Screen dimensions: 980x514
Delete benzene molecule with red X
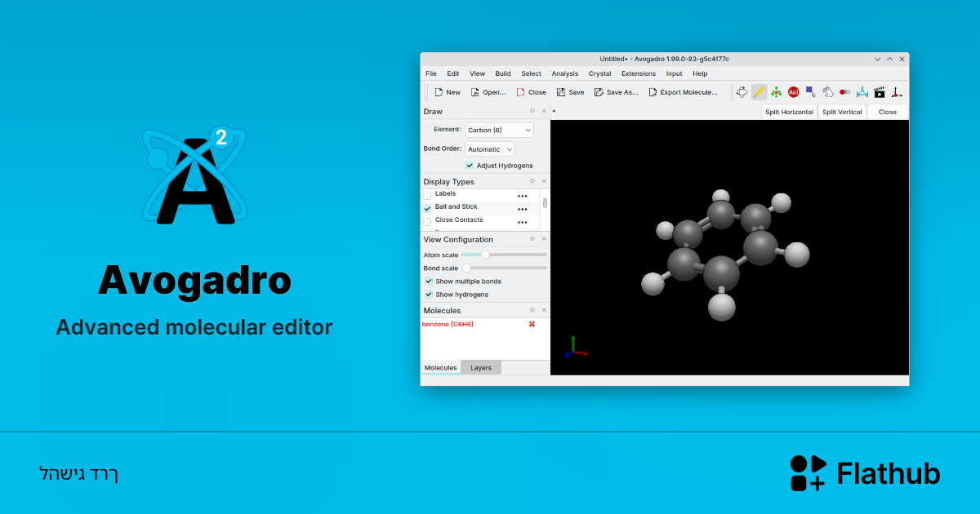[532, 324]
